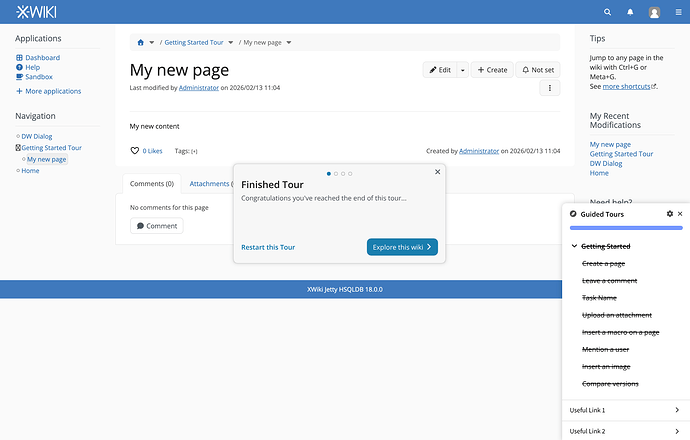The height and width of the screenshot is (440, 690).
Task: Open the Help application link
Action: pos(33,67)
